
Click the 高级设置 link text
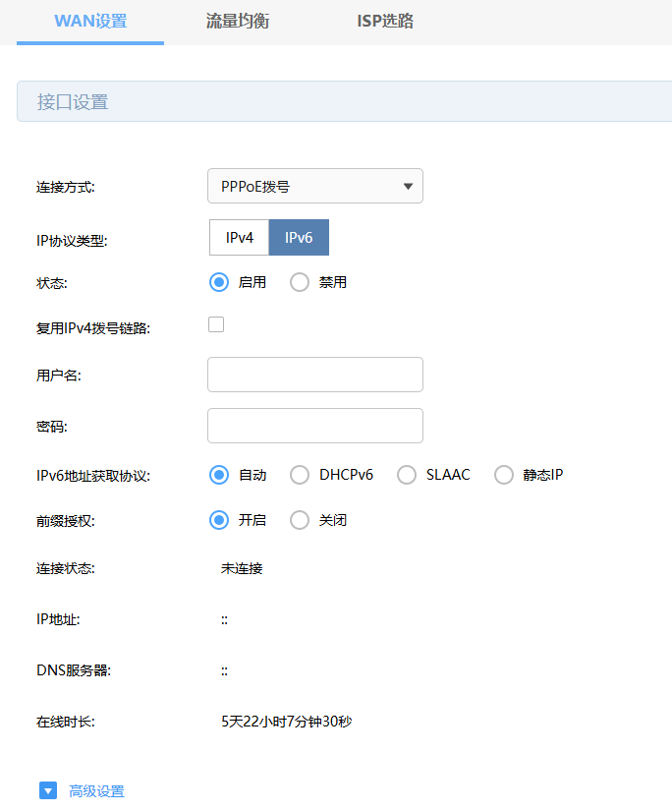[97, 791]
